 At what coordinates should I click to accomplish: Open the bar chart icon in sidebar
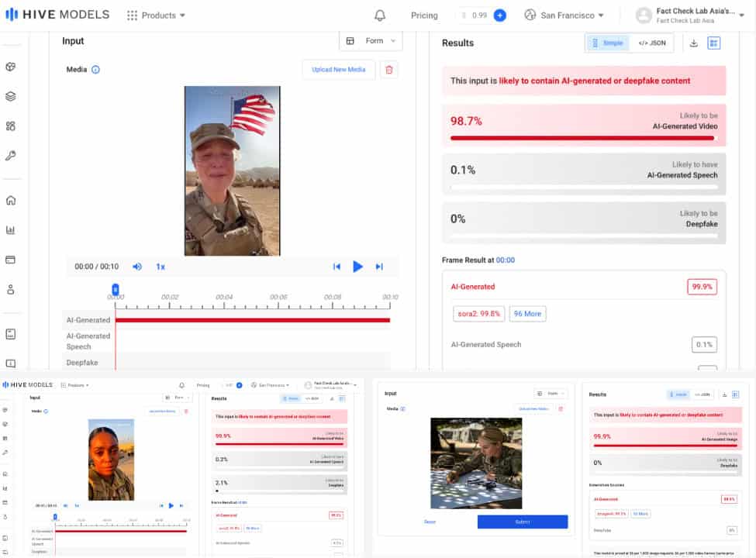pyautogui.click(x=11, y=230)
